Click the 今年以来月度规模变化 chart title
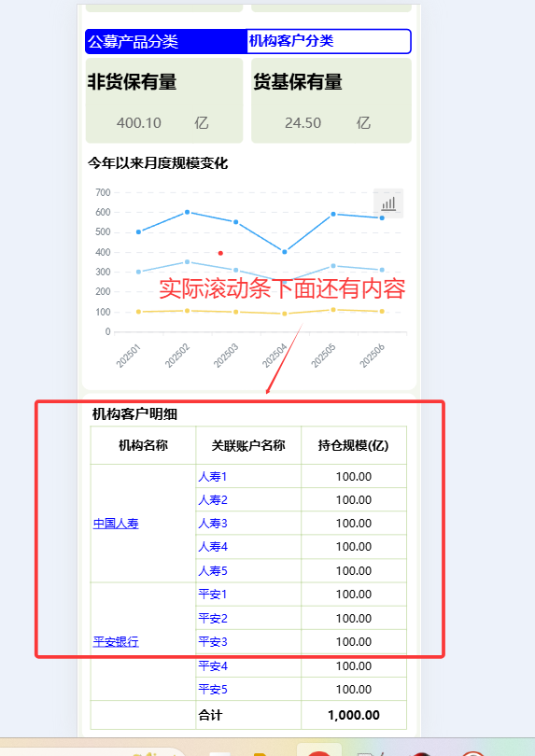The width and height of the screenshot is (535, 756). 158,163
